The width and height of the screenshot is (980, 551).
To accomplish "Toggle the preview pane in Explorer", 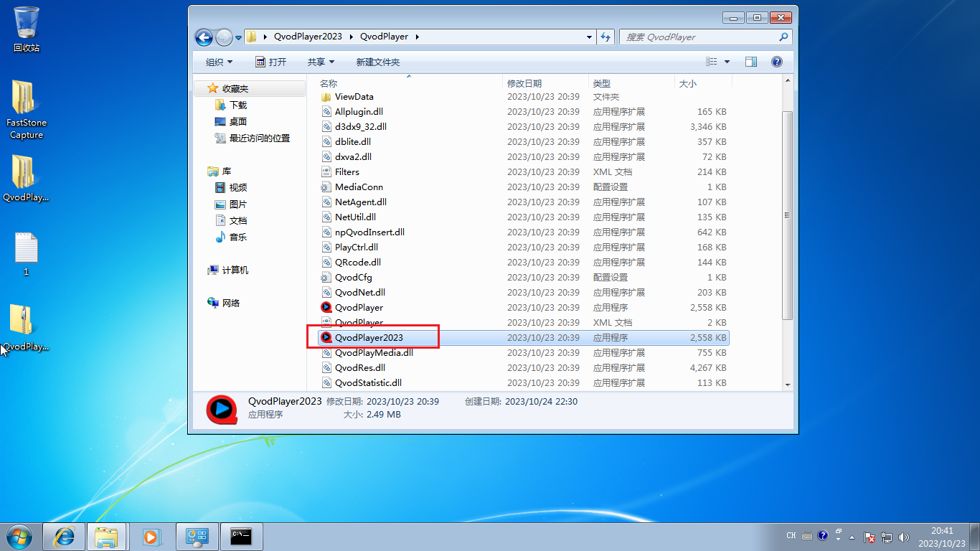I will 750,62.
